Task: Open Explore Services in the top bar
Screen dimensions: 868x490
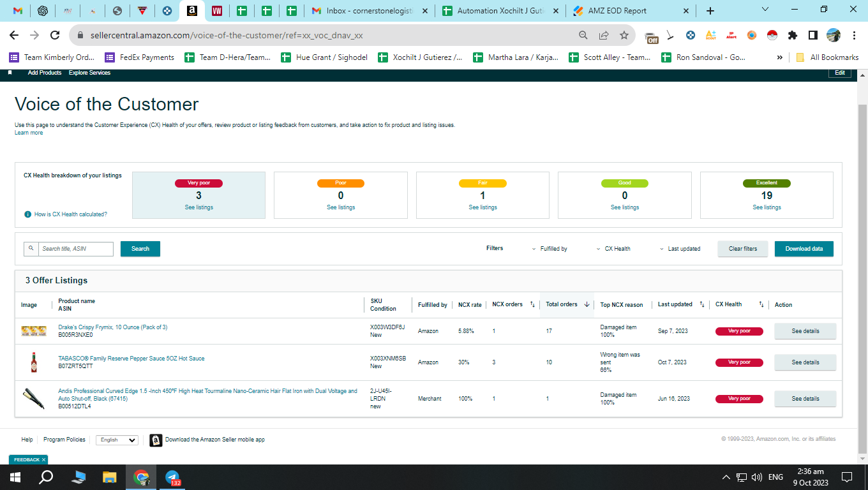Action: pyautogui.click(x=89, y=73)
